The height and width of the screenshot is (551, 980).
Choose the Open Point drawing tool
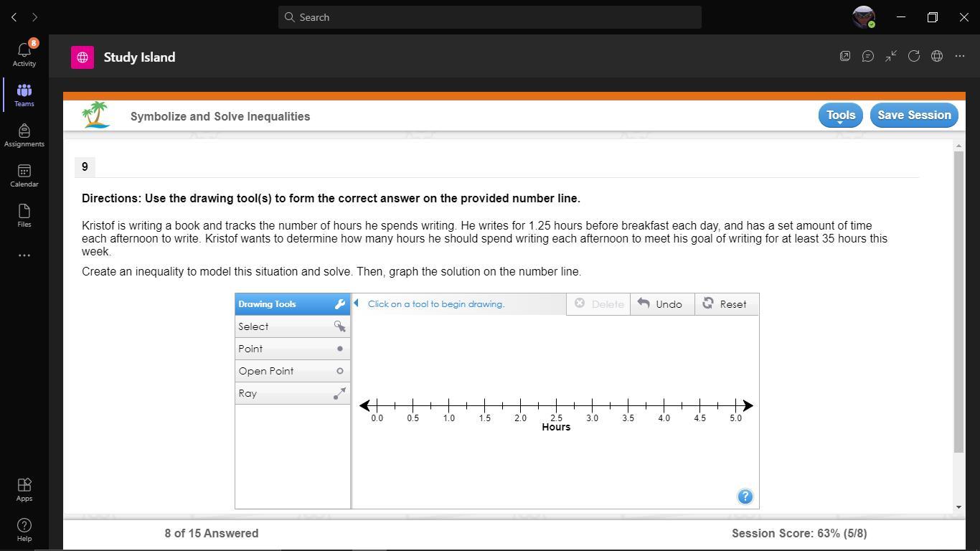[x=293, y=371]
